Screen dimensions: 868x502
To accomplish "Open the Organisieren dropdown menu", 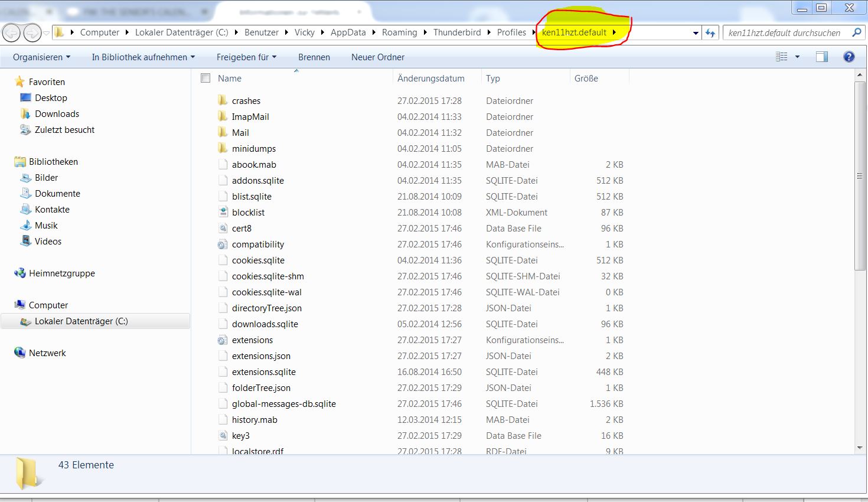I will (41, 57).
